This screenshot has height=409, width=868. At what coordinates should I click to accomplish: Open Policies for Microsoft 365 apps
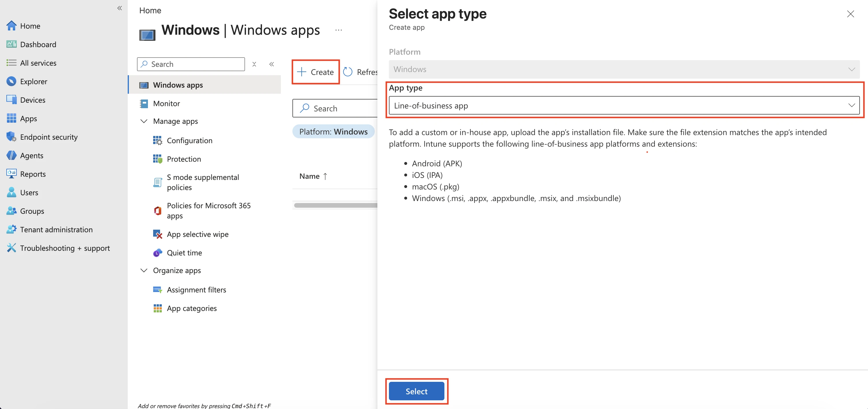tap(209, 211)
